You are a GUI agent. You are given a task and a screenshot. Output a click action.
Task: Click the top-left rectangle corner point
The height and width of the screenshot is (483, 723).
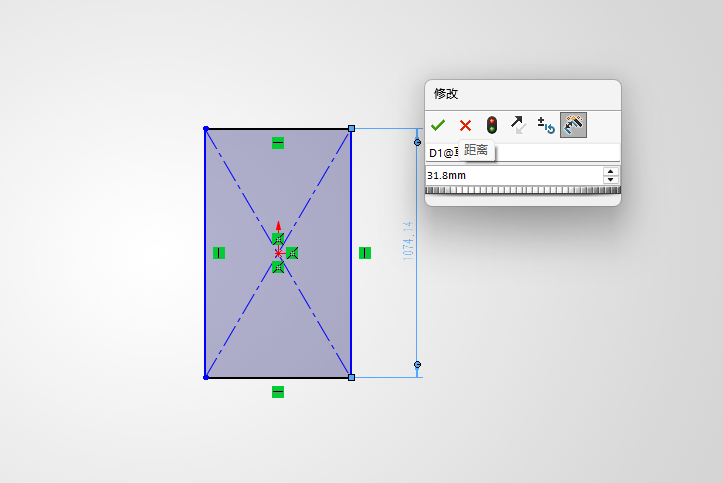click(x=206, y=129)
